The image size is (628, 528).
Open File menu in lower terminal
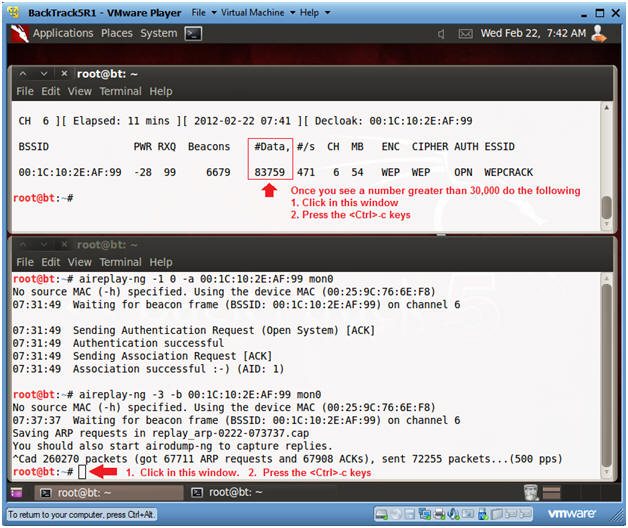[x=25, y=262]
